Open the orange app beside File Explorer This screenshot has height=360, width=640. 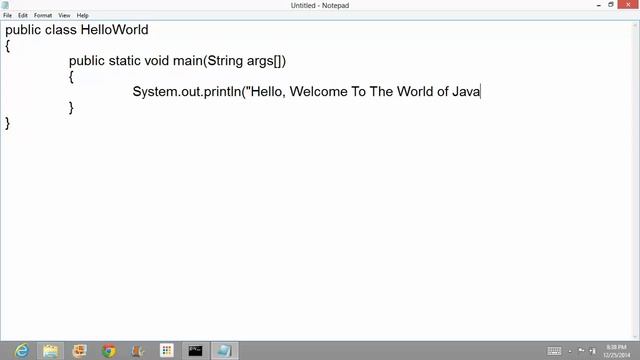tap(80, 351)
